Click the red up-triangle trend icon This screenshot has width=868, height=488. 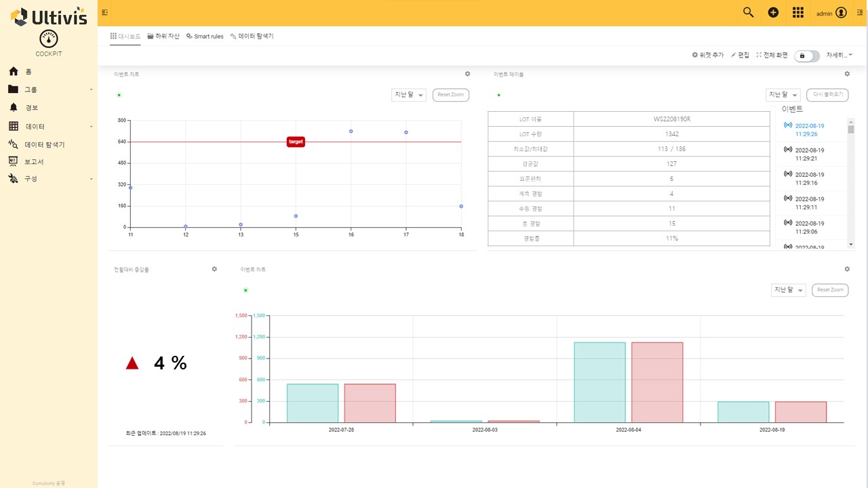[x=132, y=364]
